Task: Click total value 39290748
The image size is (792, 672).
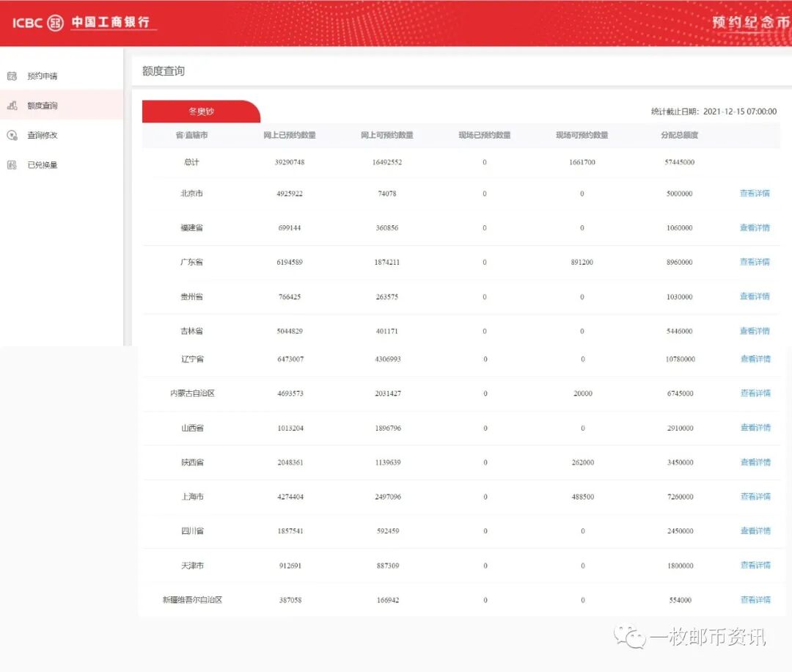Action: 290,162
